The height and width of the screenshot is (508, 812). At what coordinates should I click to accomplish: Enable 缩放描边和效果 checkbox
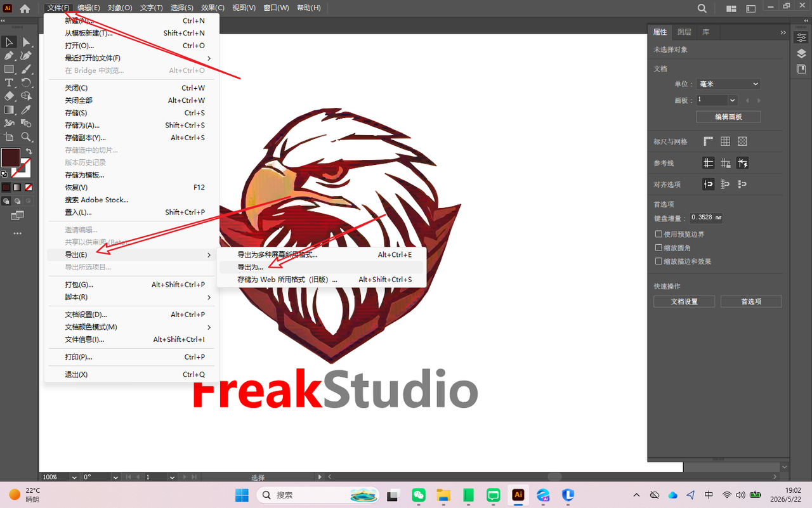pyautogui.click(x=658, y=261)
